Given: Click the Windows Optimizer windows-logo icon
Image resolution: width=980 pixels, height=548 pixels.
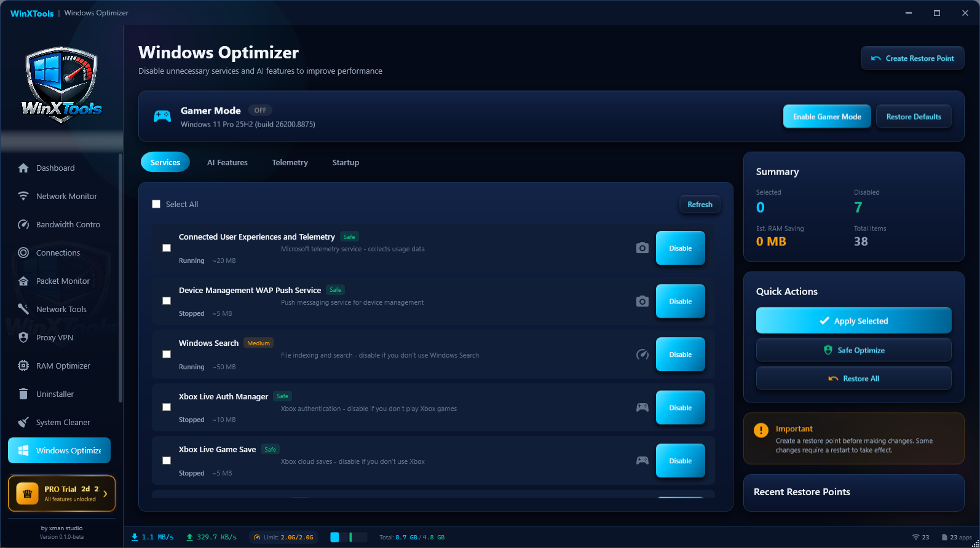Looking at the screenshot, I should 23,450.
